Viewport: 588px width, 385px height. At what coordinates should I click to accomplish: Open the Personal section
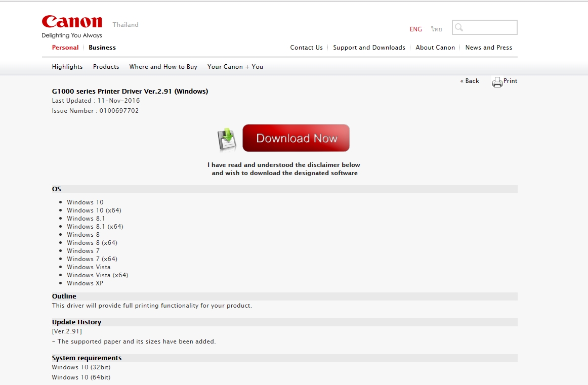click(x=65, y=48)
